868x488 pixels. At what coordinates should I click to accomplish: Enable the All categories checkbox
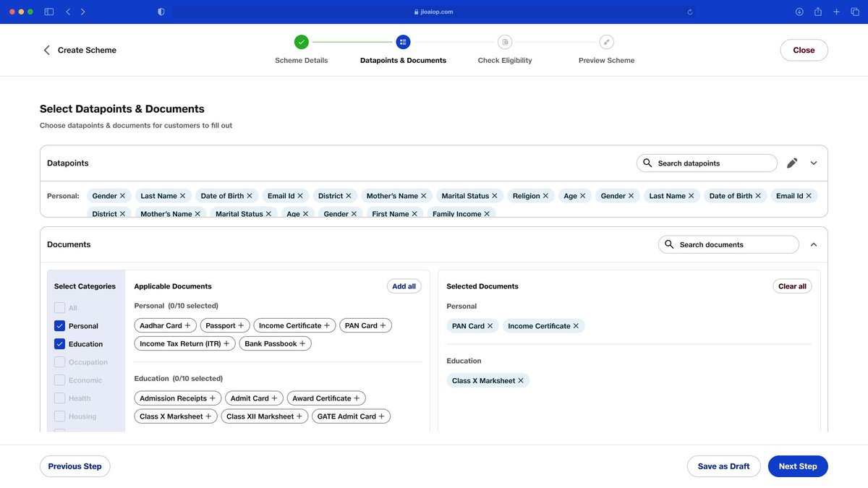point(59,307)
